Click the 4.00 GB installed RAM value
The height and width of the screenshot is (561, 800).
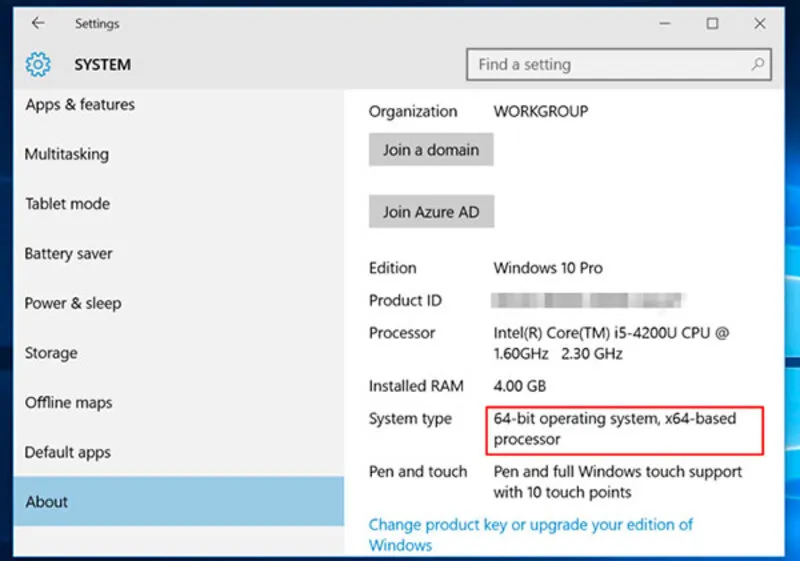pos(519,386)
